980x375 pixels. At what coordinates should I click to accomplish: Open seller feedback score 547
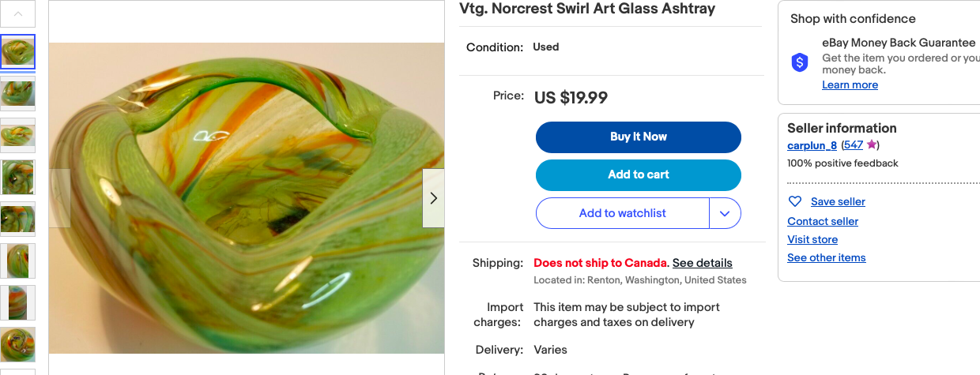click(x=854, y=145)
